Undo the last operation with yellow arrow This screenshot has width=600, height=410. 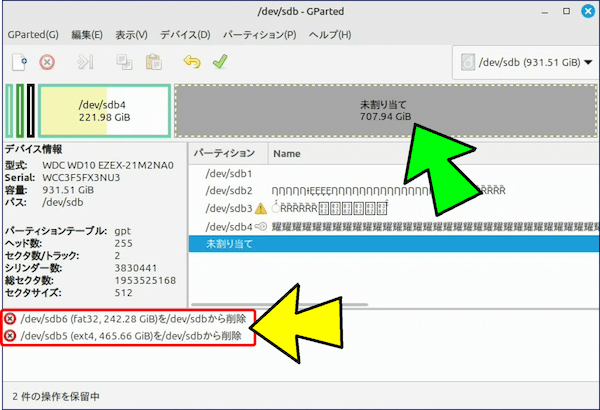coord(192,62)
